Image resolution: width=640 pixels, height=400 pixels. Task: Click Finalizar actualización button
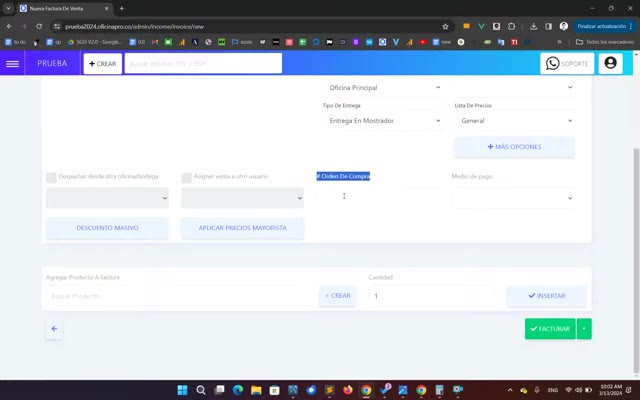pyautogui.click(x=604, y=26)
